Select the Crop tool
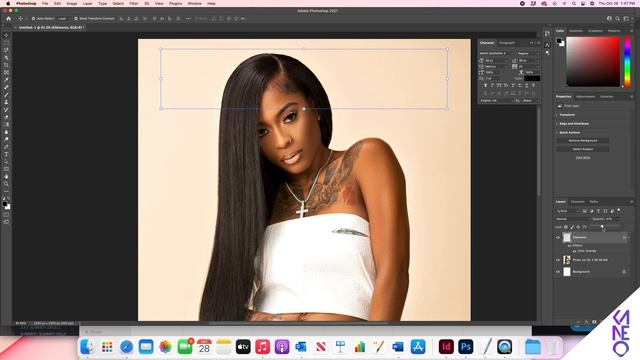Image resolution: width=640 pixels, height=360 pixels. [x=6, y=65]
